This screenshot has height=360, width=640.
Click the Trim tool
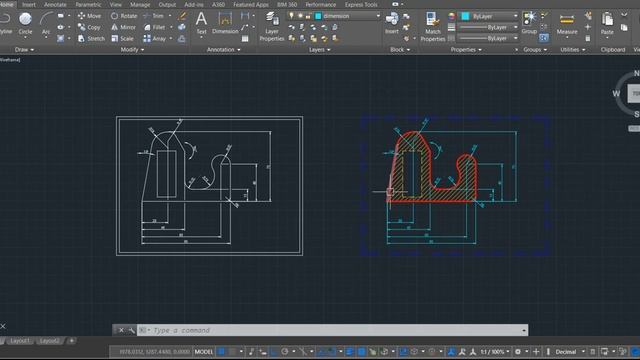[153, 16]
